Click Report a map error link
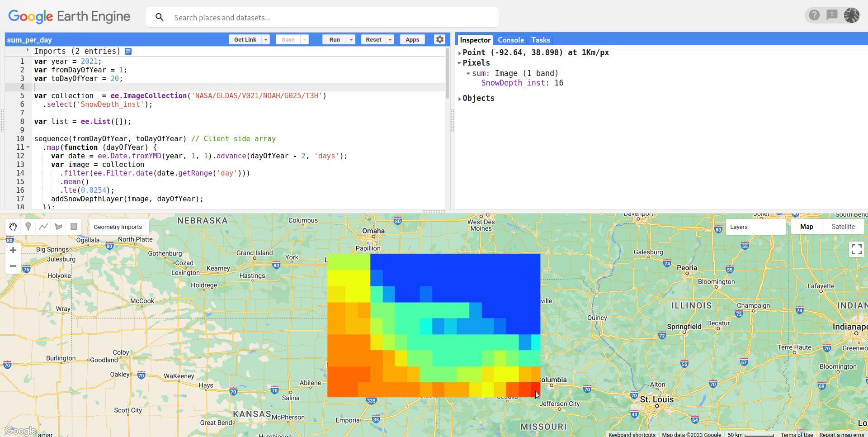Screen dimensions: 868x437 842,435
